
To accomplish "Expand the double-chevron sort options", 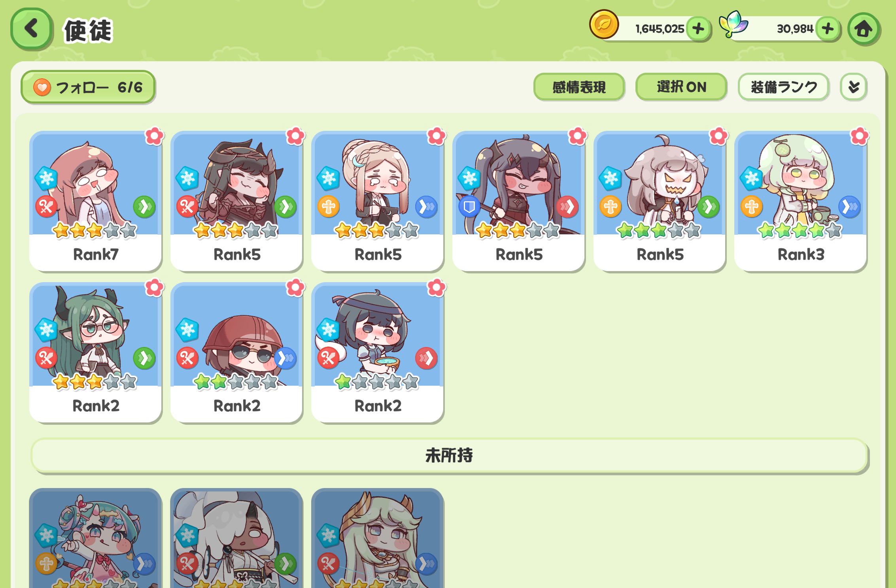I will (853, 87).
